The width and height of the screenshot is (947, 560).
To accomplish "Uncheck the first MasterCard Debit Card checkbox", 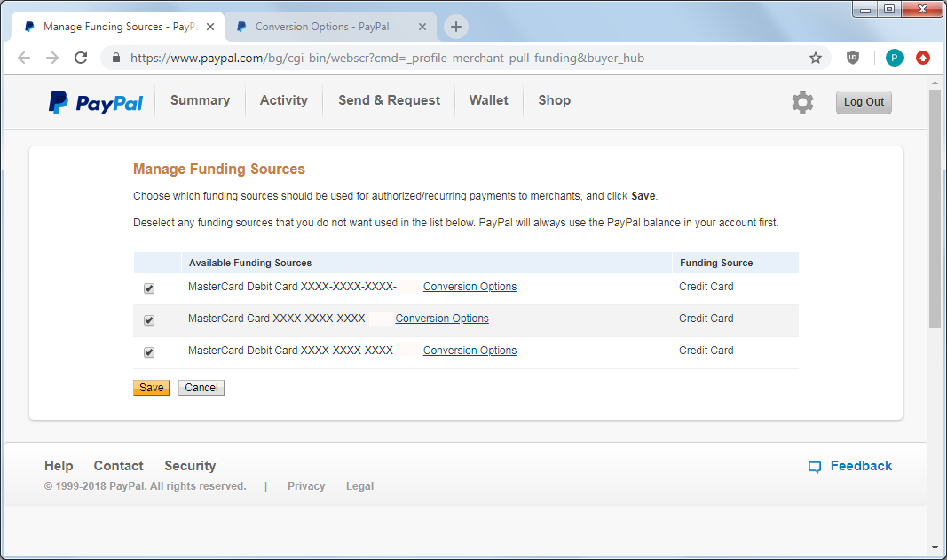I will click(149, 288).
